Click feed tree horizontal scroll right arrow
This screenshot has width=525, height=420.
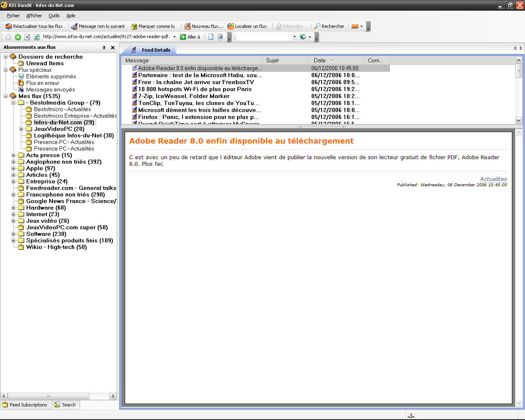pos(113,396)
